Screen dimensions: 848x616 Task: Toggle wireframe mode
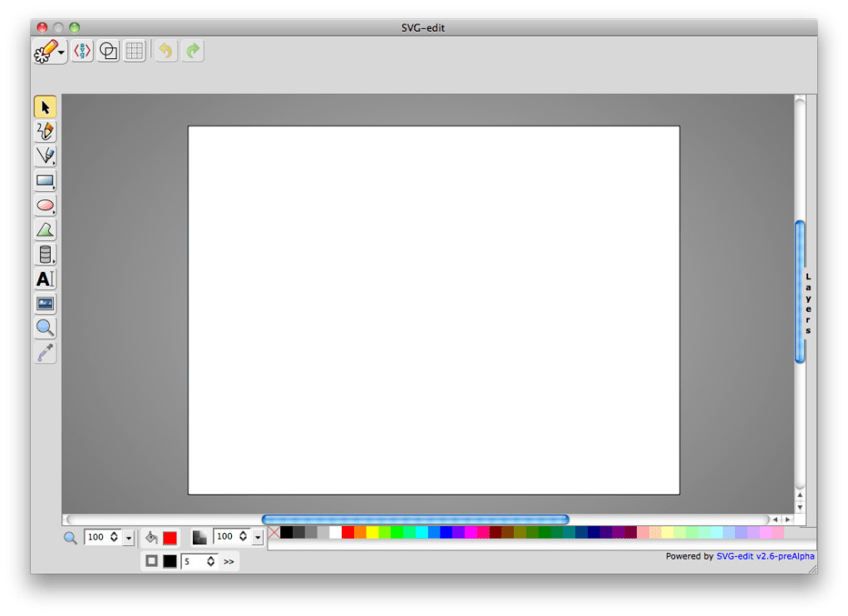coord(109,51)
